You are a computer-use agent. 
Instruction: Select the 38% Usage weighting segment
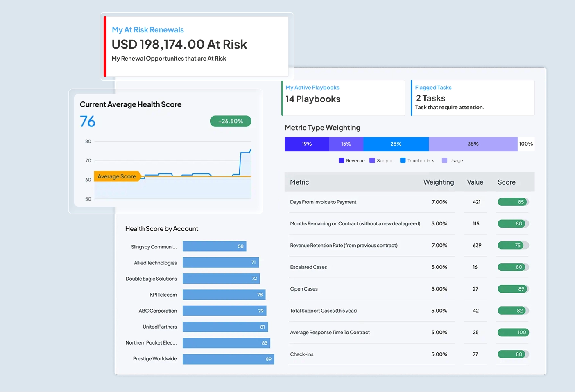(473, 144)
